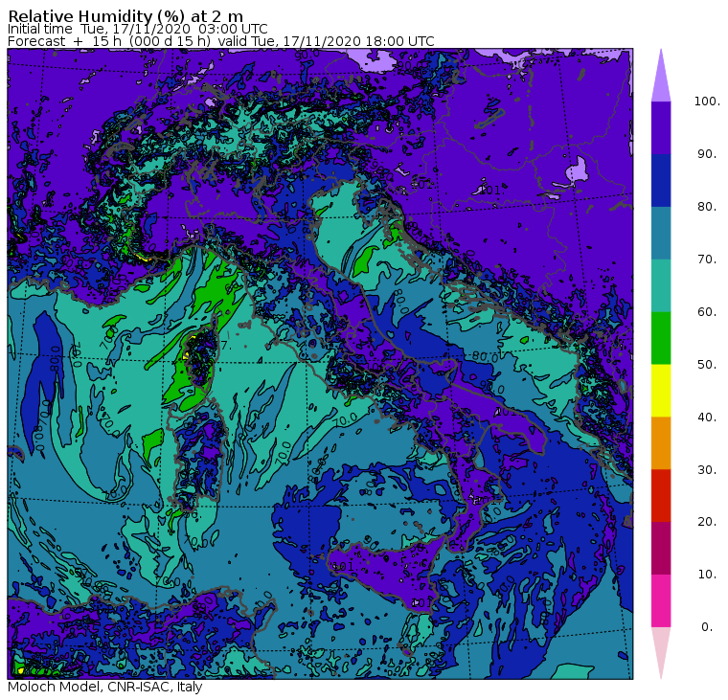Viewport: 728px width, 700px height.
Task: Click the '60.' label on the colorbar
Action: coord(707,312)
